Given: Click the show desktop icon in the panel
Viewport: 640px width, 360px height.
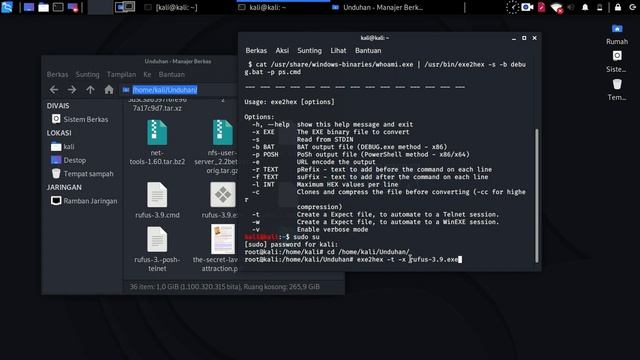Looking at the screenshot, I should (29, 7).
